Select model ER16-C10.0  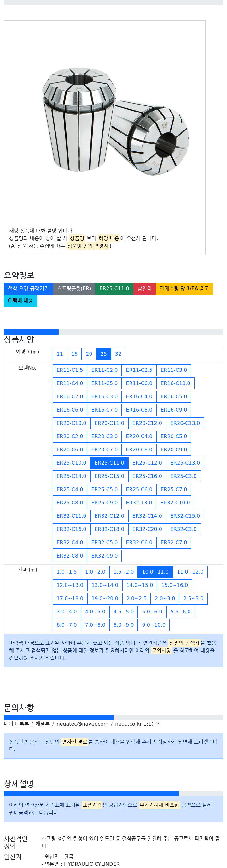175,383
